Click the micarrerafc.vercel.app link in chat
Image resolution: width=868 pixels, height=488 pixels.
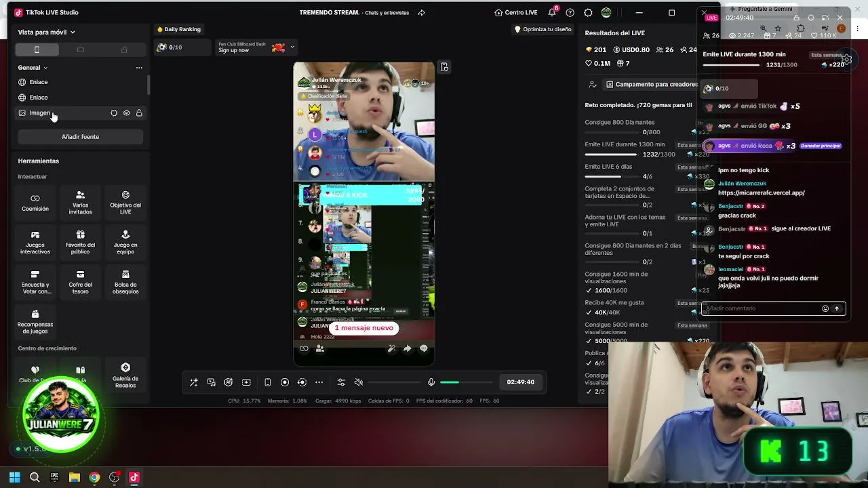pos(762,193)
